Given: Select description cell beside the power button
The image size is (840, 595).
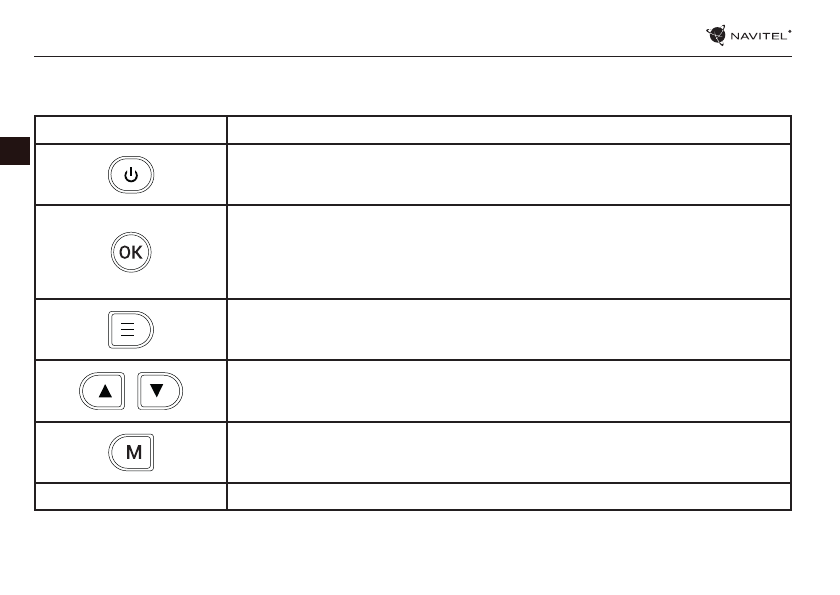Looking at the screenshot, I should [x=509, y=175].
